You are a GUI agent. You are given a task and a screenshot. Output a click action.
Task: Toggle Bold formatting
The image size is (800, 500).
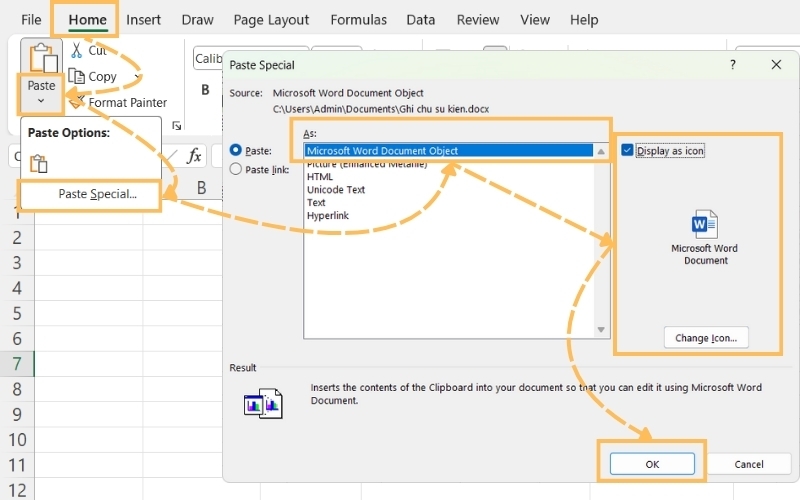(x=205, y=90)
